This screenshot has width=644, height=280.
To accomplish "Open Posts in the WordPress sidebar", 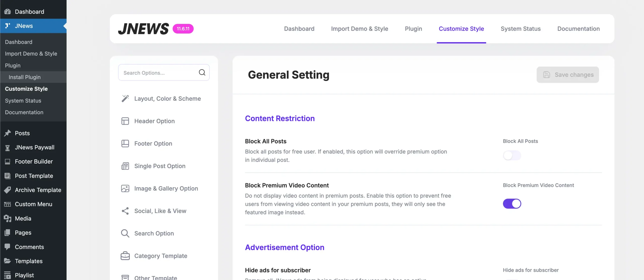I will coord(22,133).
